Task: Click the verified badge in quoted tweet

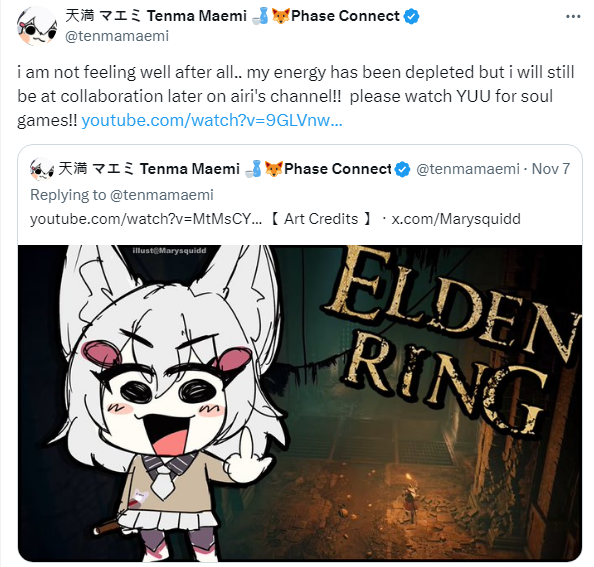Action: point(402,169)
